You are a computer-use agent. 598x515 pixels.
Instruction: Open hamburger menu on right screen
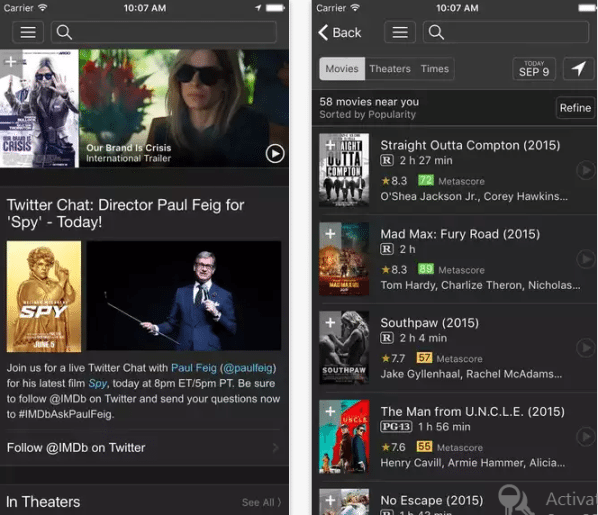tap(400, 32)
